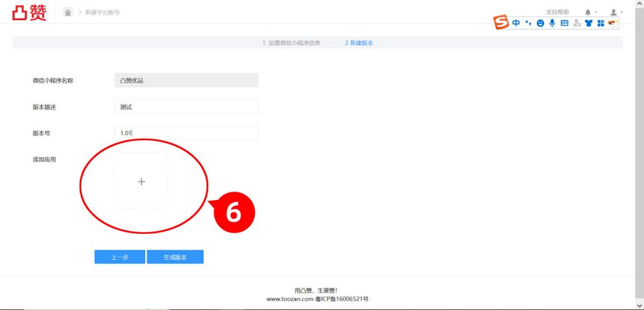644x310 pixels.
Task: Go to step 1 设置微信小程序信息
Action: (291, 43)
